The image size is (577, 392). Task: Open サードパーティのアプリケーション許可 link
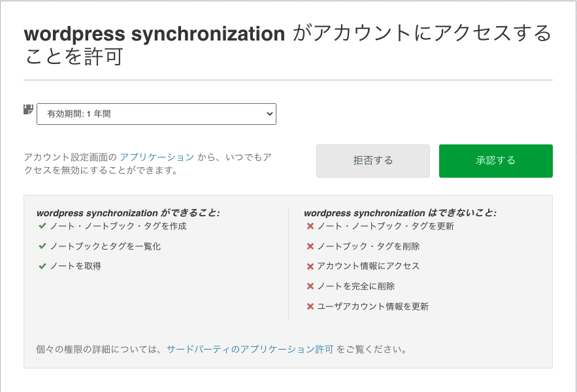point(250,350)
